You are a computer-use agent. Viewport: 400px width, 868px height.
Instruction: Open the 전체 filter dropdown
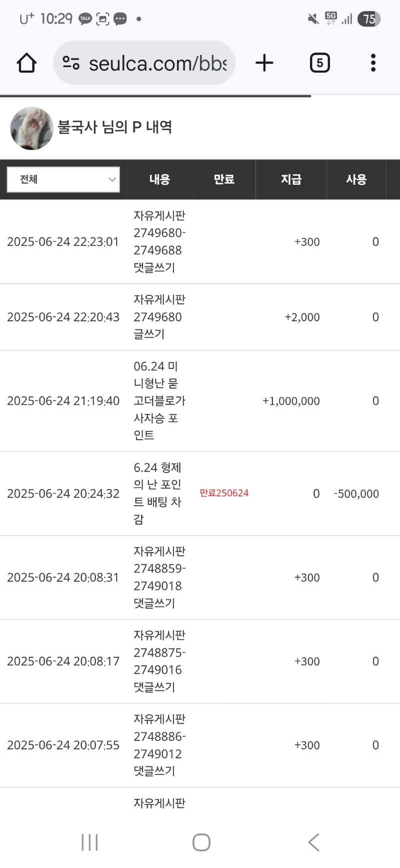tap(63, 179)
